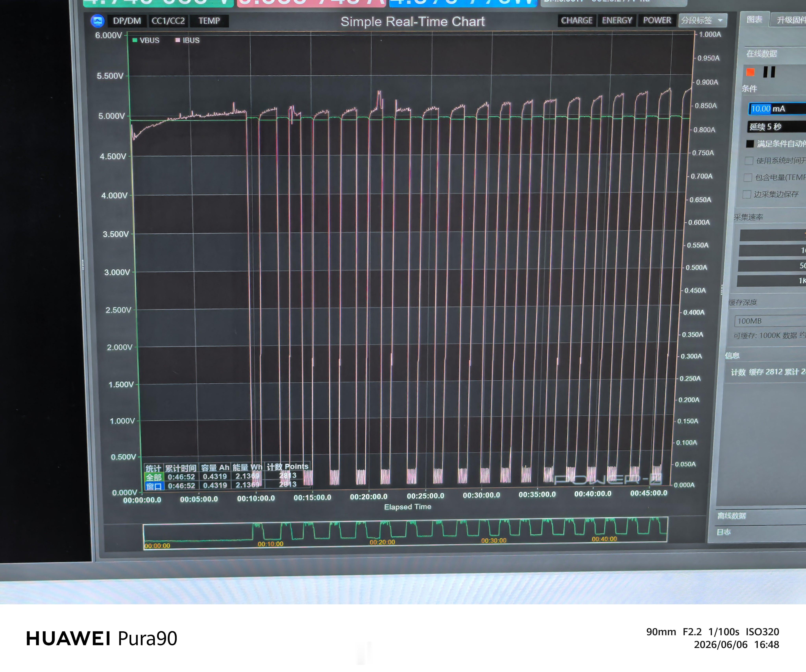The height and width of the screenshot is (672, 806).
Task: Stop recording with the red square icon
Action: (x=750, y=72)
